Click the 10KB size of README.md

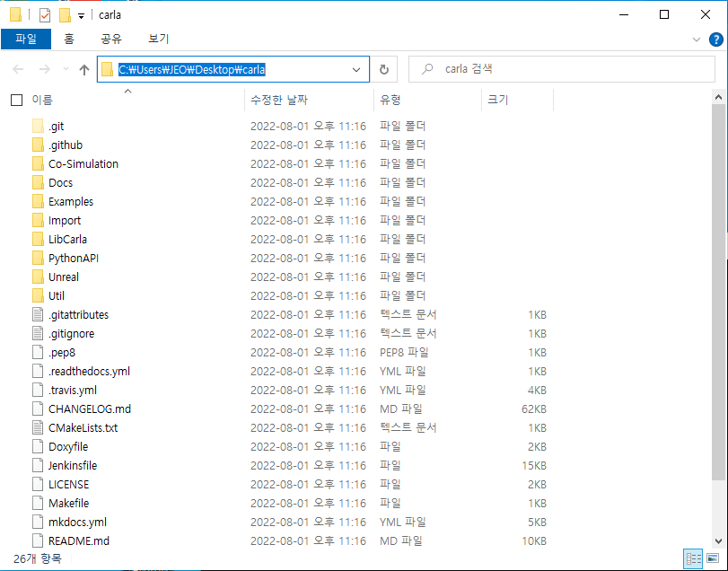click(x=534, y=540)
